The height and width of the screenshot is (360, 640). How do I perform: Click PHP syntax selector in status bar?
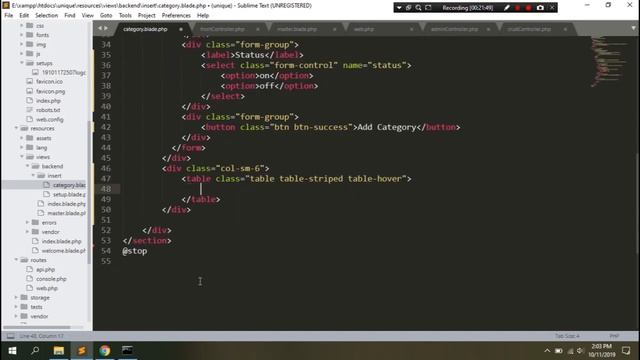pyautogui.click(x=614, y=336)
